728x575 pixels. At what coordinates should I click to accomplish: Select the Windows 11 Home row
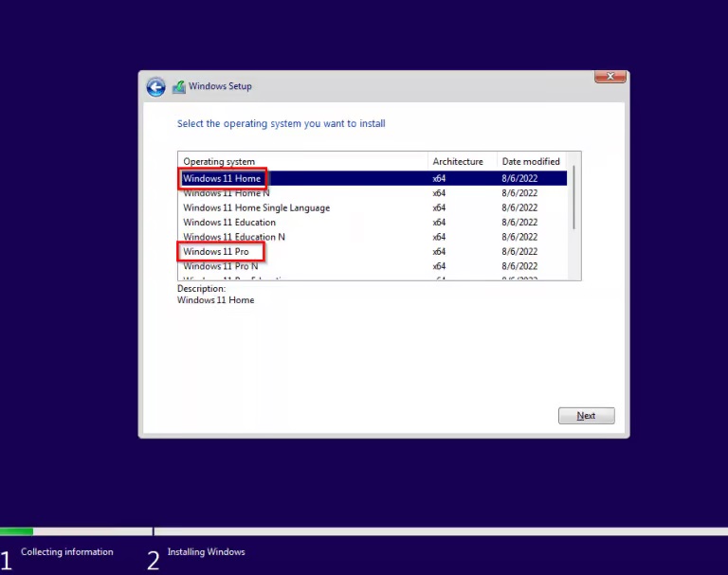pyautogui.click(x=373, y=178)
